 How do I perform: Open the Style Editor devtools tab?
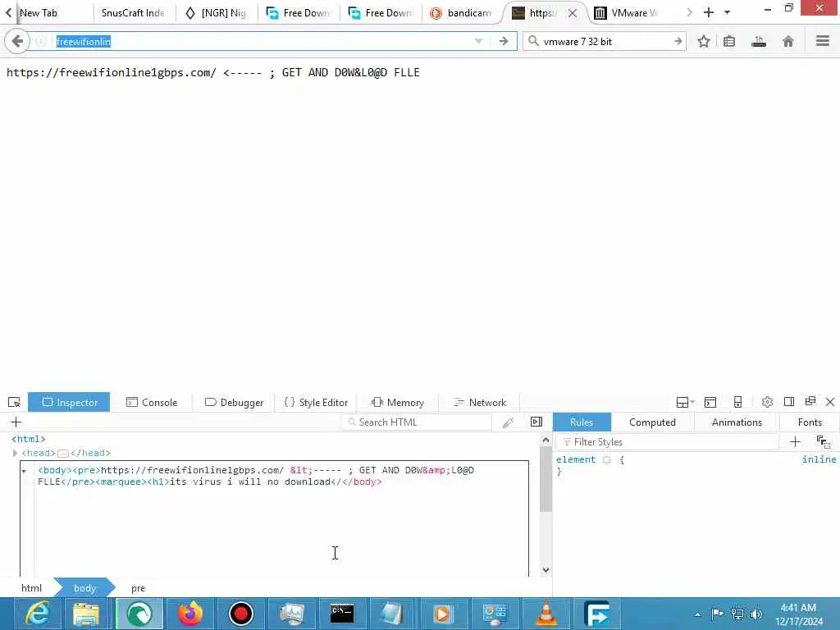(316, 402)
